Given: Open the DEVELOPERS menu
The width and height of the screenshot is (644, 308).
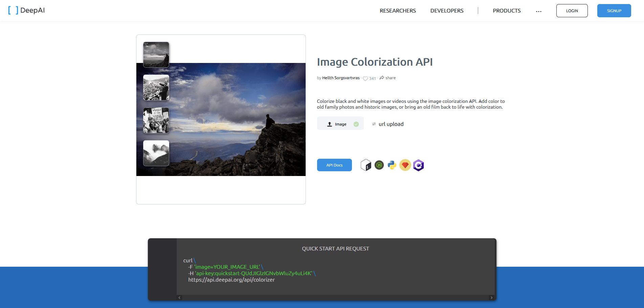Looking at the screenshot, I should pos(447,11).
